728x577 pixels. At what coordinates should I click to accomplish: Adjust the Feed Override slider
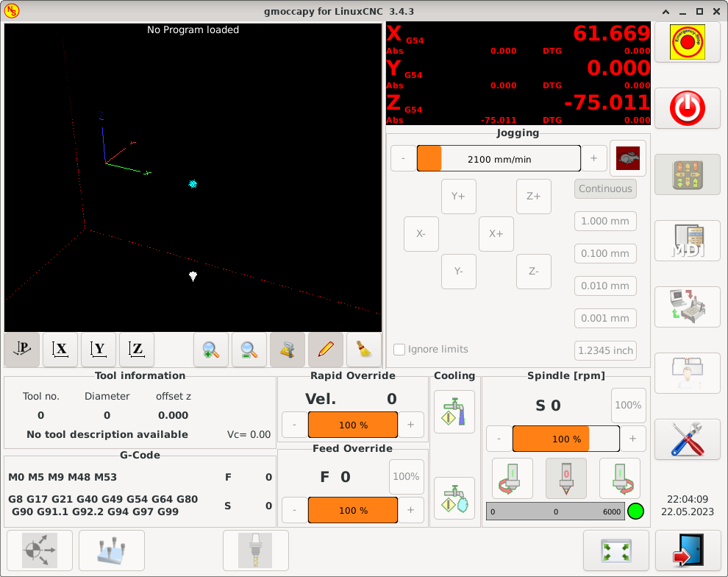tap(352, 510)
